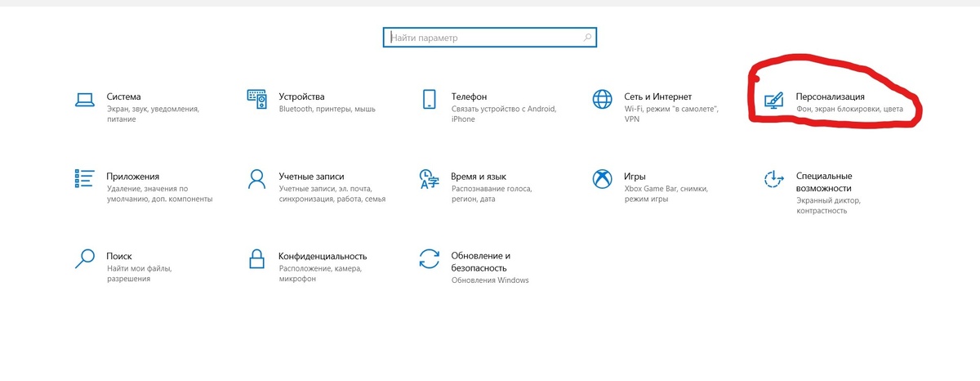Screen dimensions: 980x381
Task: Open the Устройства settings title
Action: pos(301,96)
